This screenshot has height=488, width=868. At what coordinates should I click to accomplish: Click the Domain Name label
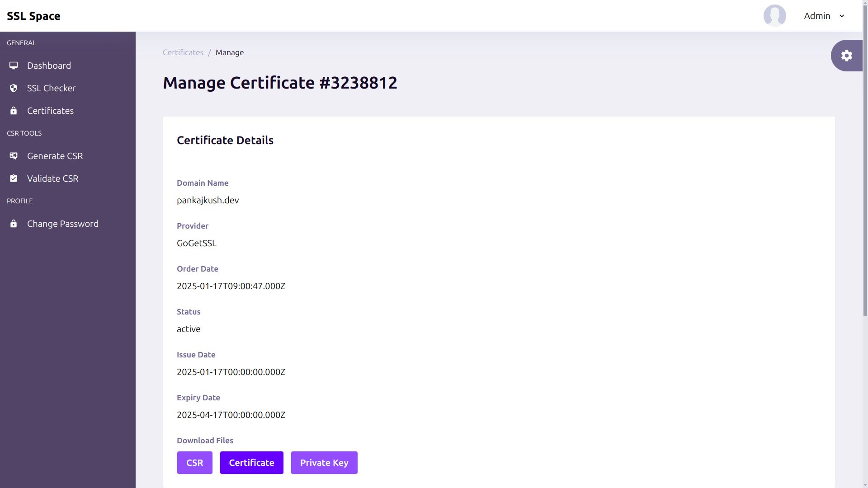pos(203,183)
